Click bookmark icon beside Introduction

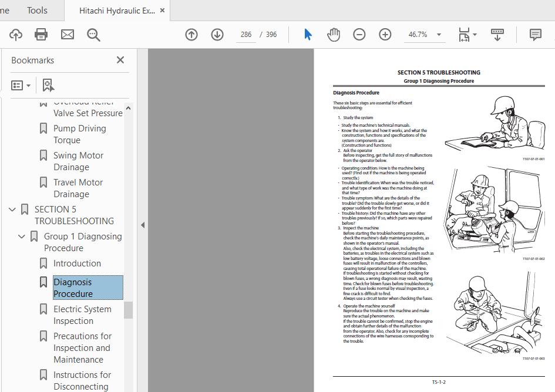43,263
